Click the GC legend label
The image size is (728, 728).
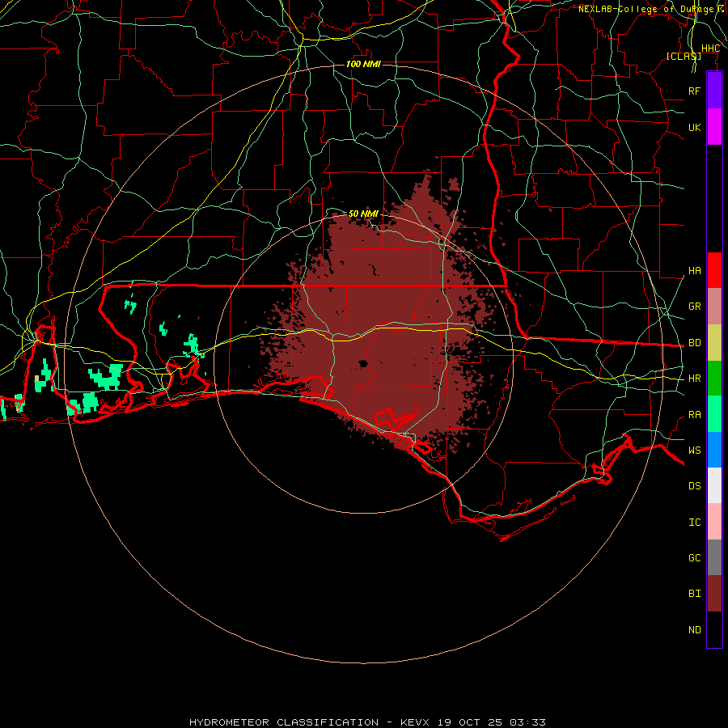pos(694,558)
